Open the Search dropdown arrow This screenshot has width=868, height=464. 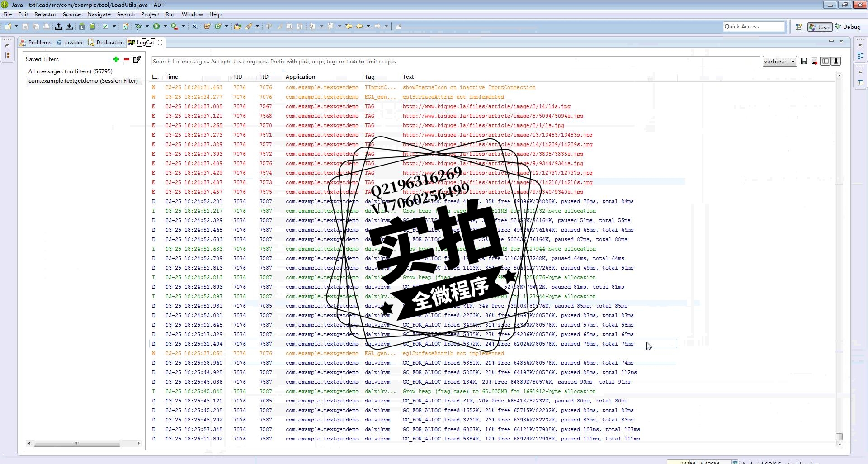(x=257, y=27)
